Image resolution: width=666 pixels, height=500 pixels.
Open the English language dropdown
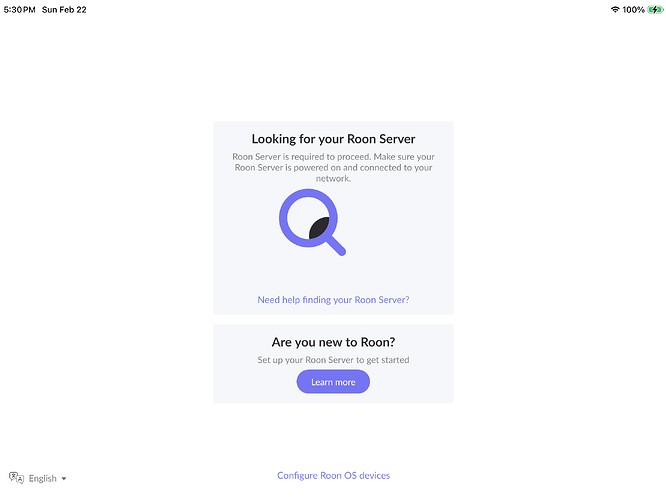[x=43, y=478]
